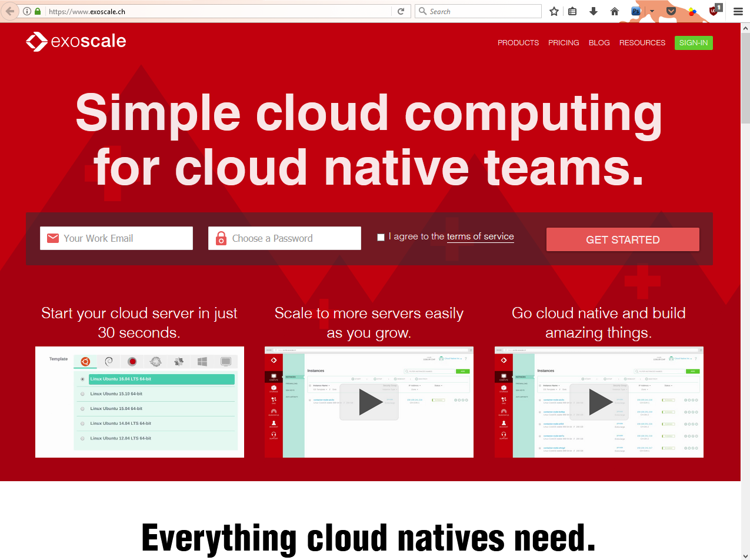Viewport: 750px width, 560px height.
Task: Open the terms of service link
Action: tap(481, 236)
